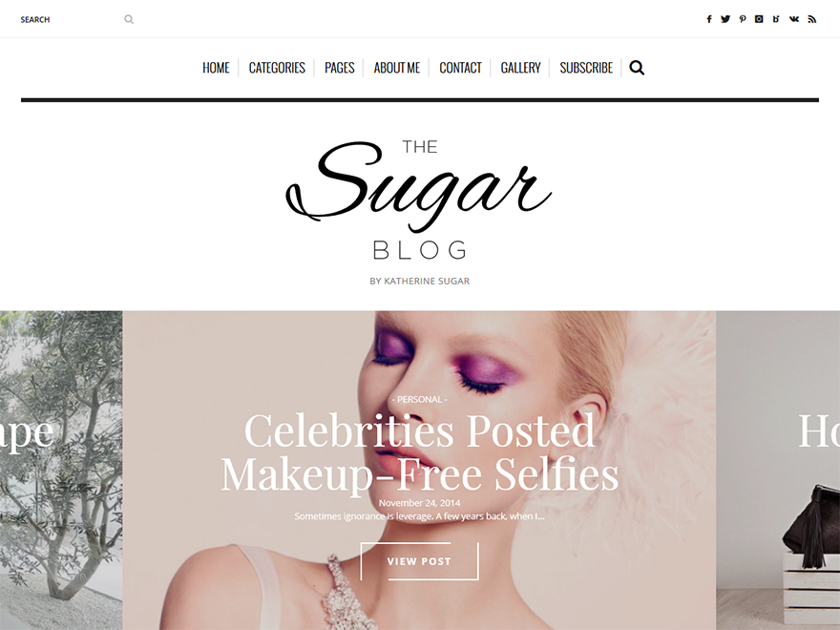Go to the HOME menu item
Image resolution: width=840 pixels, height=630 pixels.
click(x=216, y=68)
